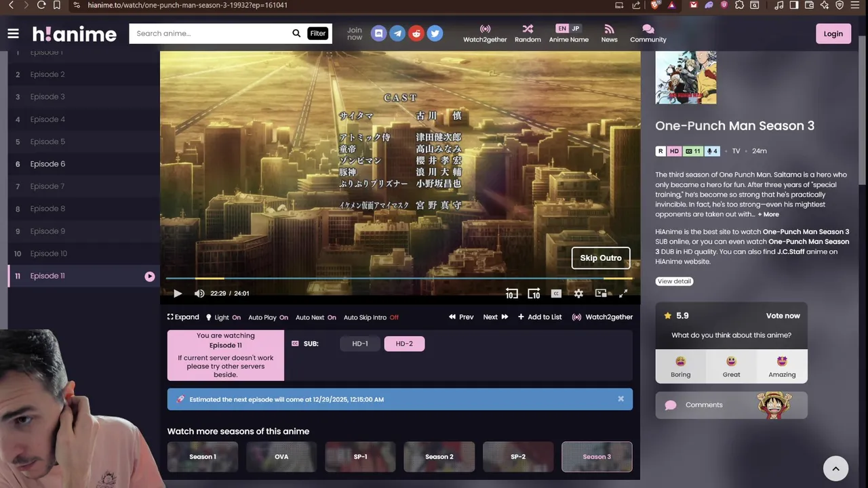Click the Login button
The image size is (868, 488).
point(833,33)
